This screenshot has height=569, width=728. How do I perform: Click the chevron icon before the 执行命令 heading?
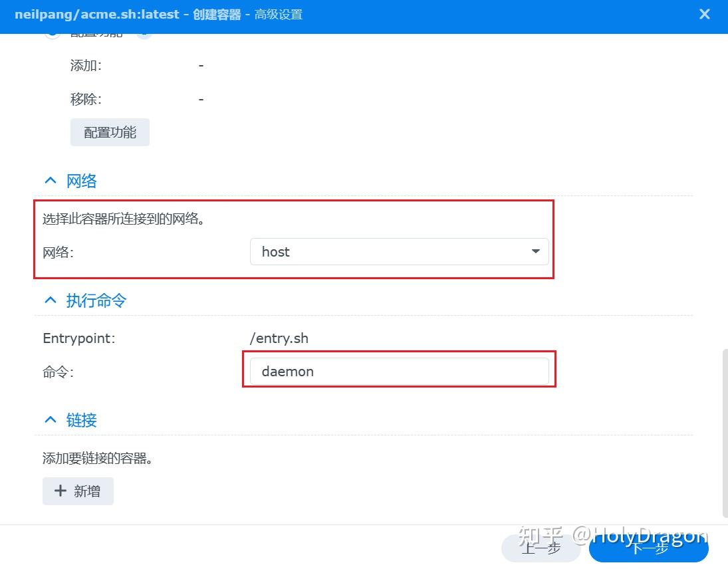pyautogui.click(x=50, y=300)
